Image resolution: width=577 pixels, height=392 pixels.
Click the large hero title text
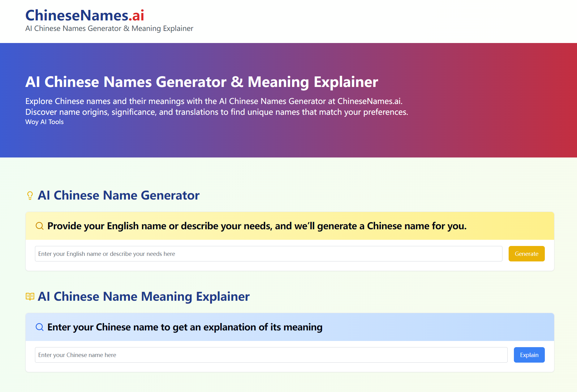pyautogui.click(x=201, y=82)
